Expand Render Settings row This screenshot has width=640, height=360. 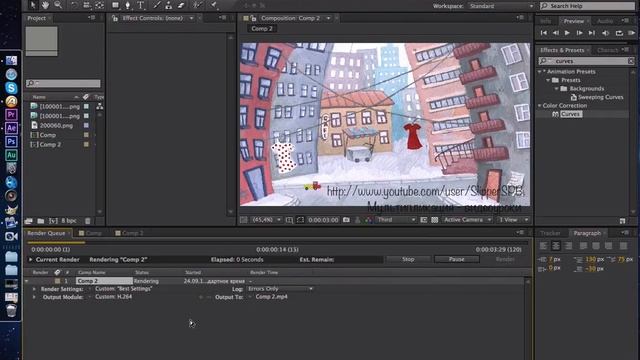[34, 289]
